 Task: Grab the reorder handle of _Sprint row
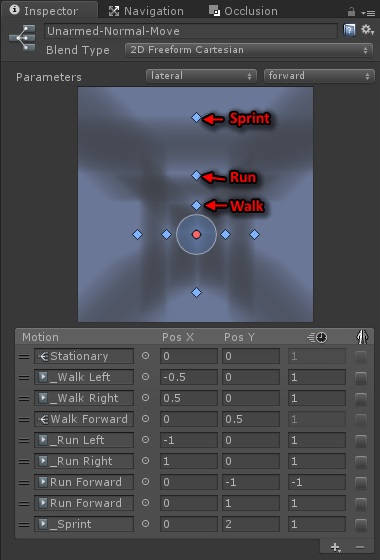(24, 524)
